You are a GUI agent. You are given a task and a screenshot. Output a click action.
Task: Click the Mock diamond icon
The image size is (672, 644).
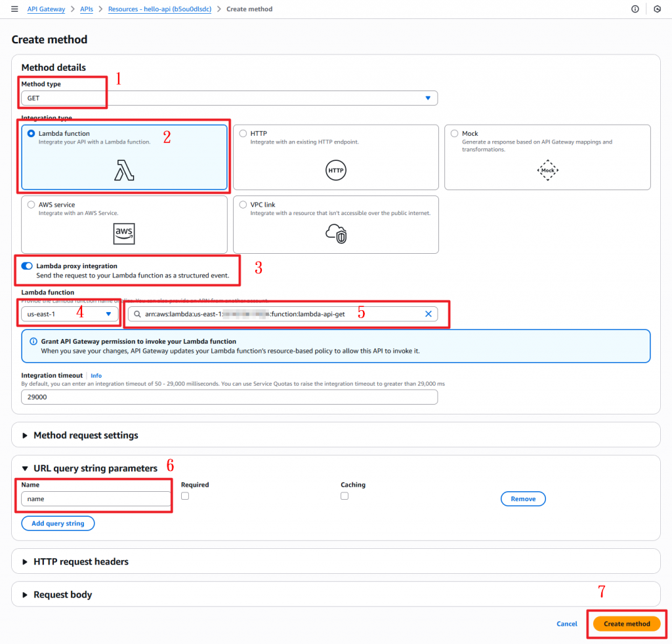pos(548,170)
